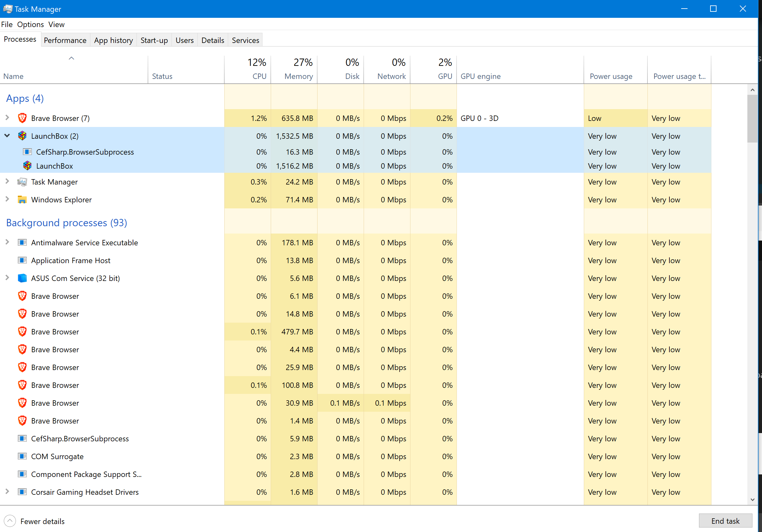The height and width of the screenshot is (532, 762).
Task: Click Brave icon on the 25.9 MB row
Action: 22,367
